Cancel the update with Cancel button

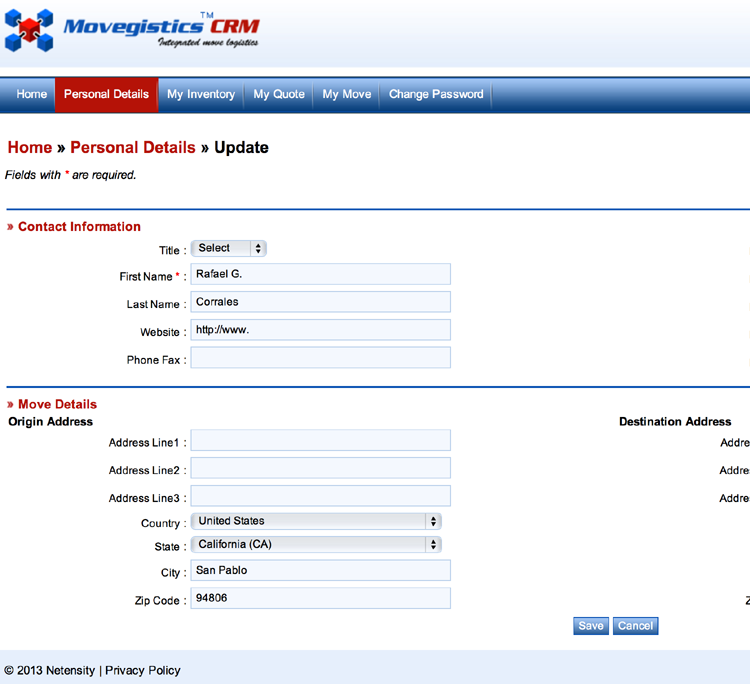click(x=635, y=626)
